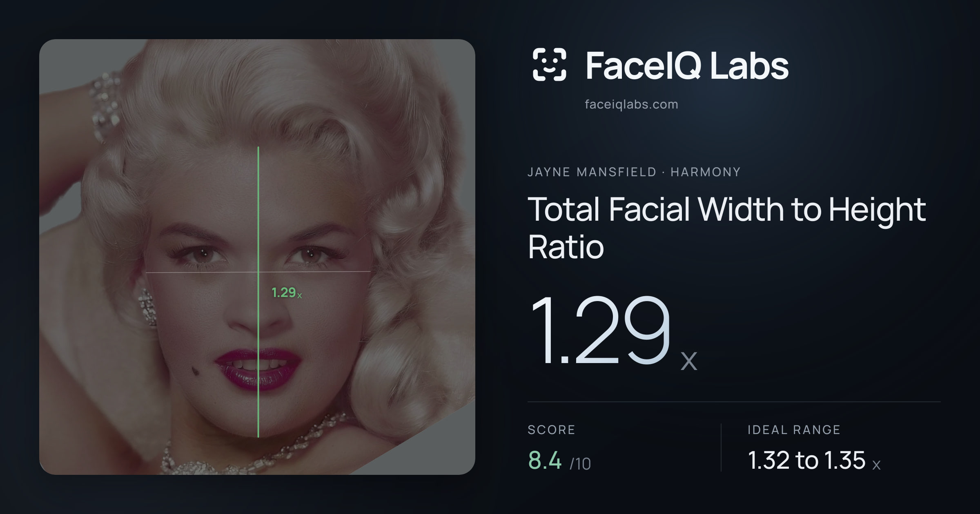Screen dimensions: 980x514
Task: Click the FaceIQ Labs face-scan logo icon
Action: (x=550, y=64)
